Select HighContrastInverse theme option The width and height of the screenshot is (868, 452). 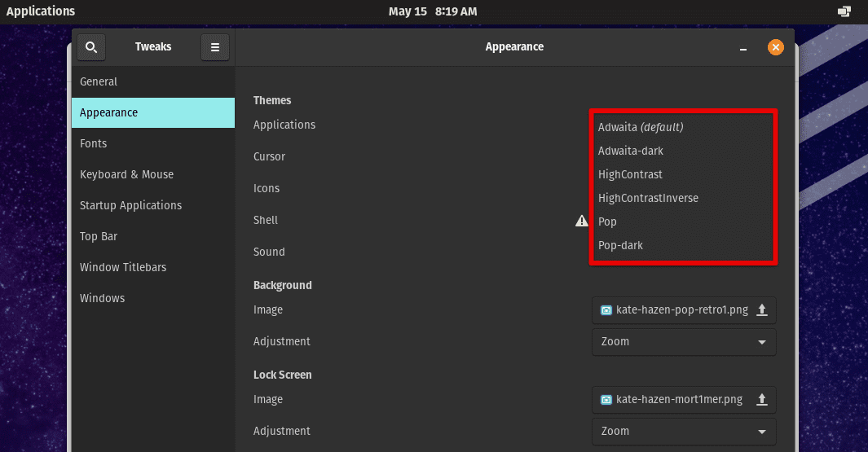click(x=683, y=198)
